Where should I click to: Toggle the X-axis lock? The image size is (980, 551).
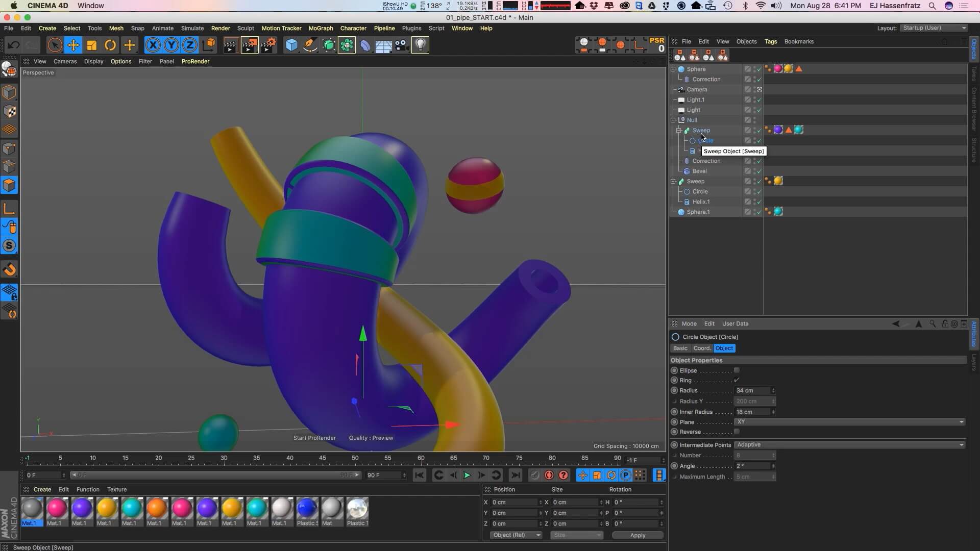coord(153,45)
